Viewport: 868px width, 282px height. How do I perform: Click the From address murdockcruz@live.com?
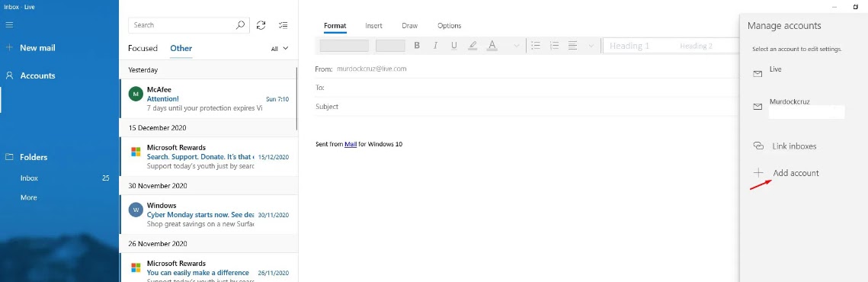[x=371, y=69]
